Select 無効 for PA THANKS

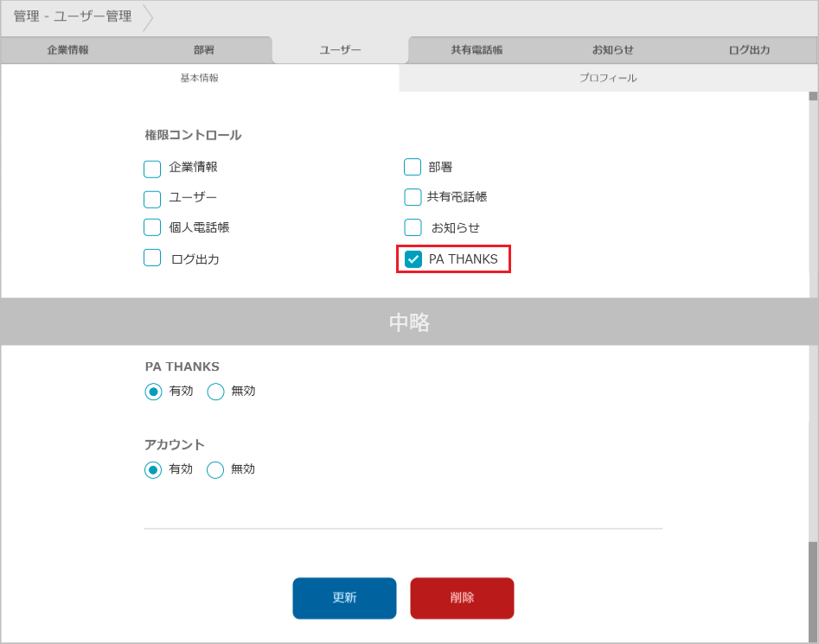pyautogui.click(x=216, y=392)
